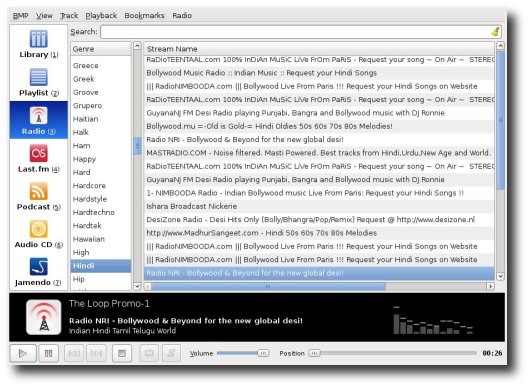Open the BMP menu
Viewport: 530px width, 388px height.
20,16
